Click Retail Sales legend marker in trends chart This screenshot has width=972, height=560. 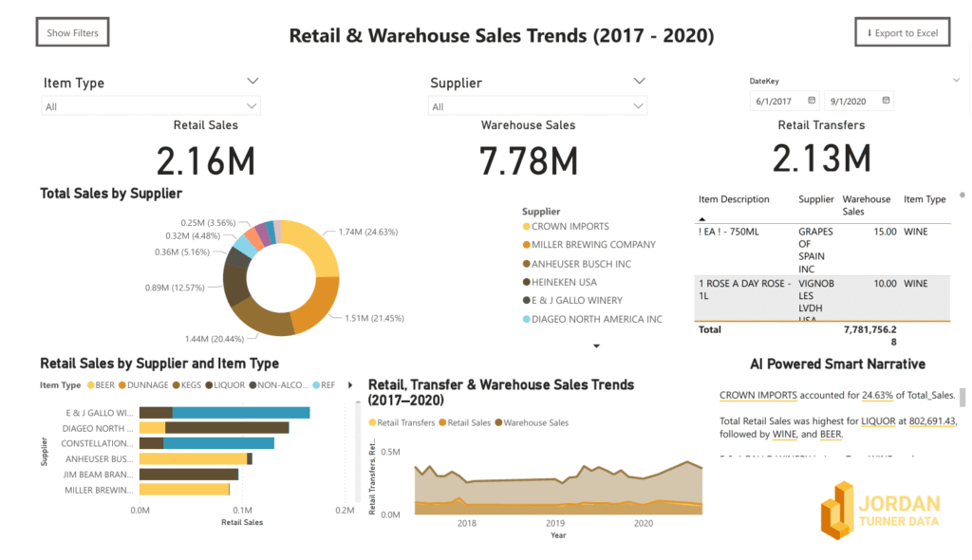(442, 423)
